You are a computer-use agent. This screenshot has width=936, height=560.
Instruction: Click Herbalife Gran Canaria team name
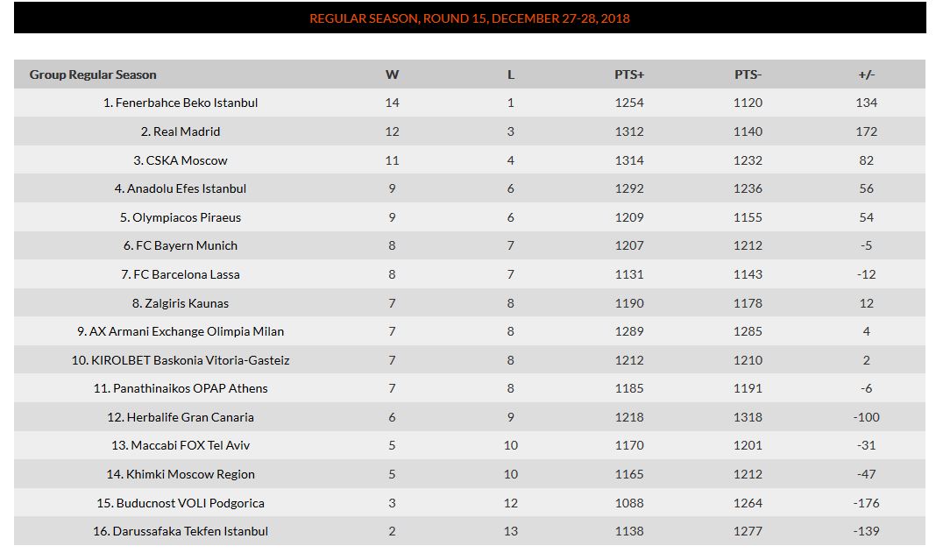(x=187, y=417)
